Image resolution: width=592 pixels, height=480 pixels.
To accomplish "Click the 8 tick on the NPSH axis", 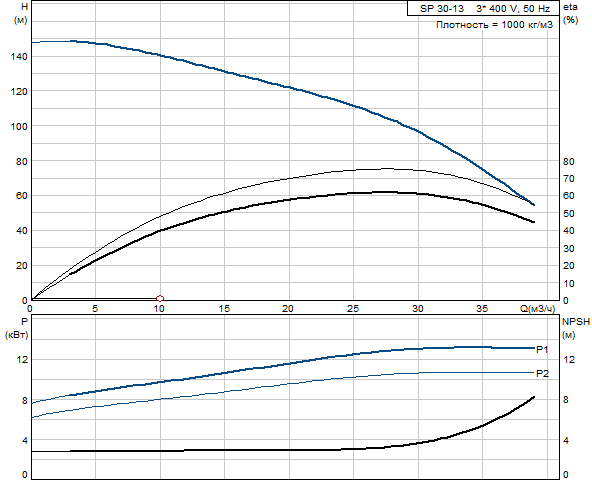I will [x=566, y=400].
